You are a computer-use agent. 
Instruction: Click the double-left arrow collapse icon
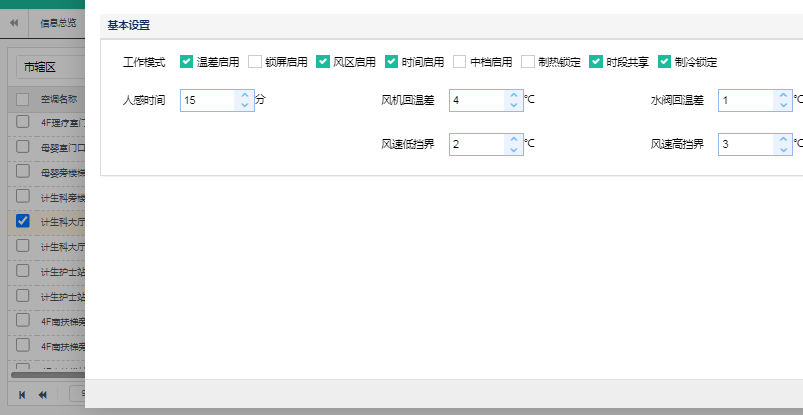click(14, 22)
